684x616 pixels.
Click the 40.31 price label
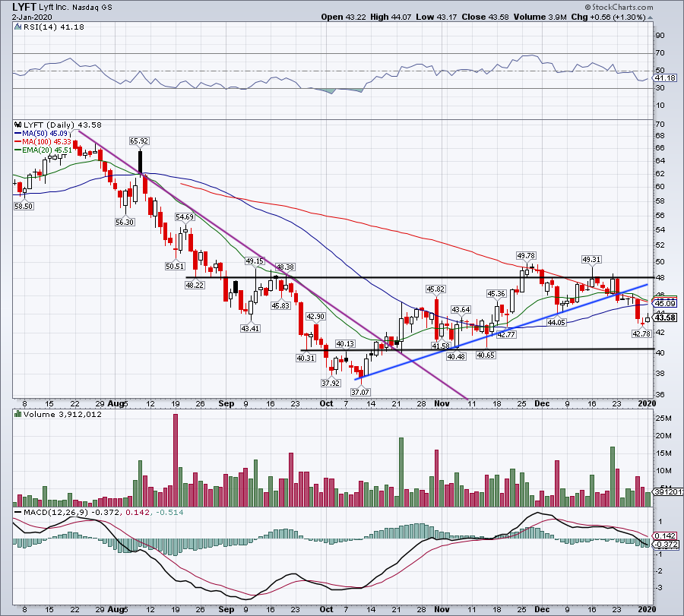[306, 358]
